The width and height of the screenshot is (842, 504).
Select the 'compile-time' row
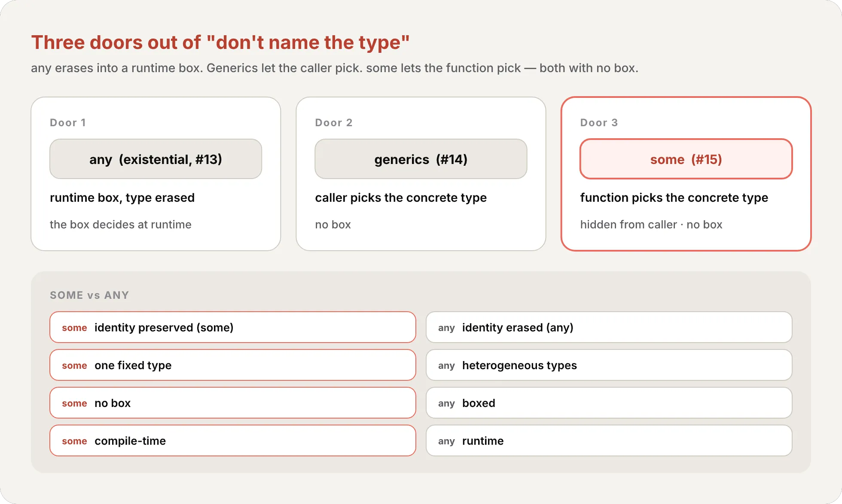click(x=233, y=440)
